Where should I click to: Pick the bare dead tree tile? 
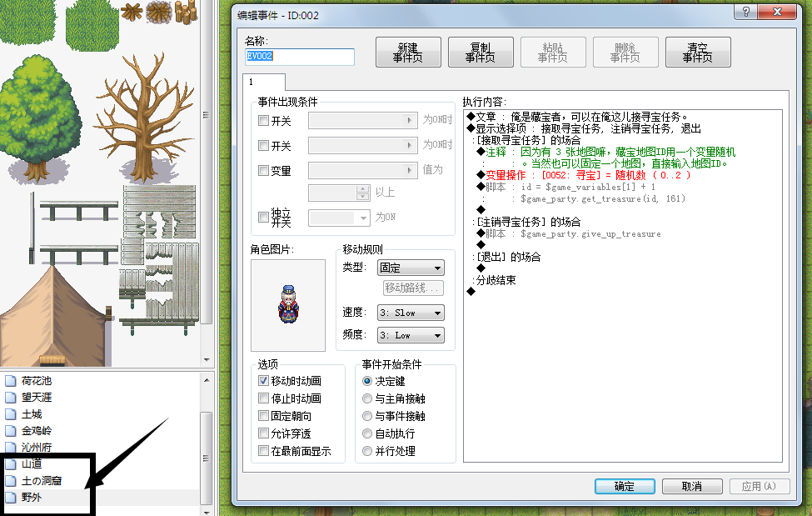tap(146, 118)
